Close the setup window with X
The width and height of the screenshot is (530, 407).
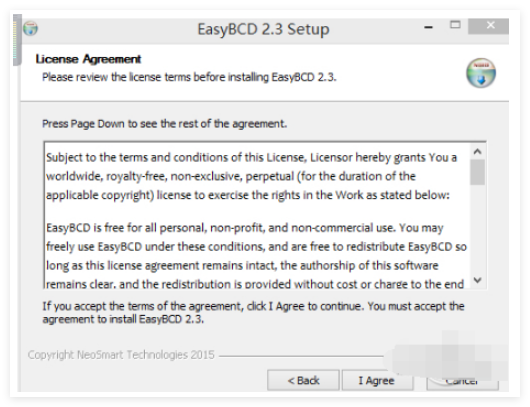[488, 26]
